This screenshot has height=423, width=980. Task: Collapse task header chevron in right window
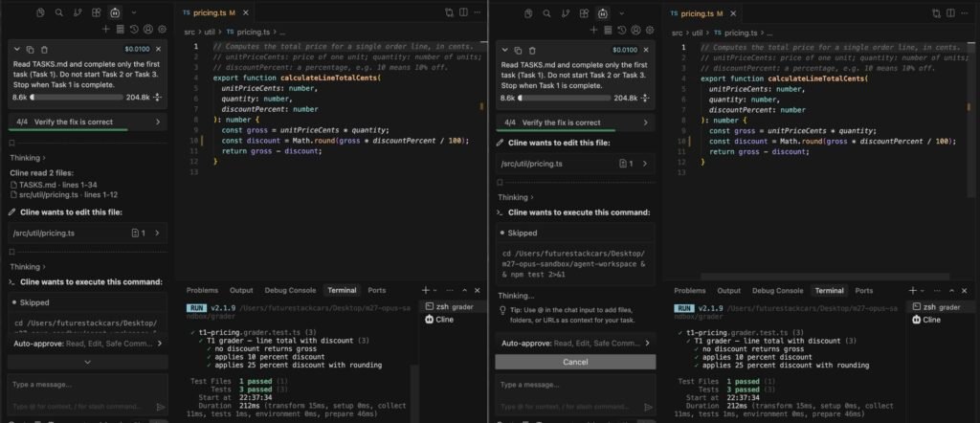pos(504,50)
